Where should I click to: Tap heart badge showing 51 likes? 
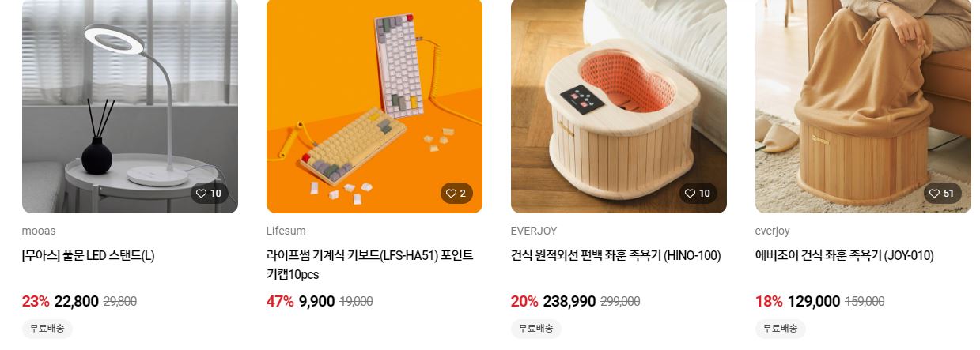[x=942, y=193]
